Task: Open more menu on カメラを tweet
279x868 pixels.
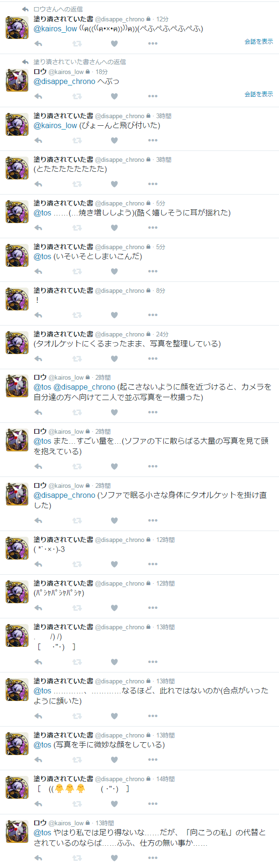Action: (x=152, y=412)
